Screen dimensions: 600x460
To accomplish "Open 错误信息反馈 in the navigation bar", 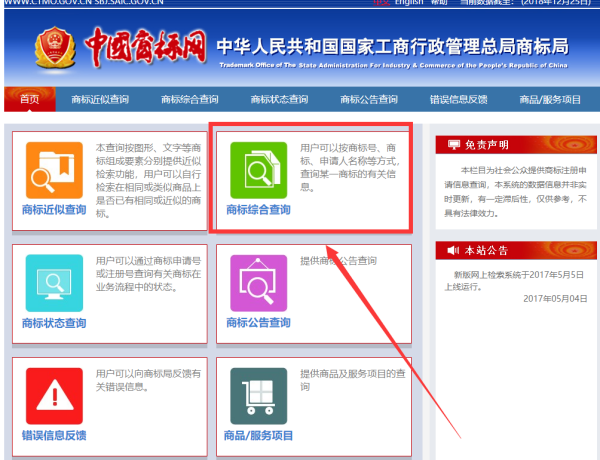I will tap(458, 100).
